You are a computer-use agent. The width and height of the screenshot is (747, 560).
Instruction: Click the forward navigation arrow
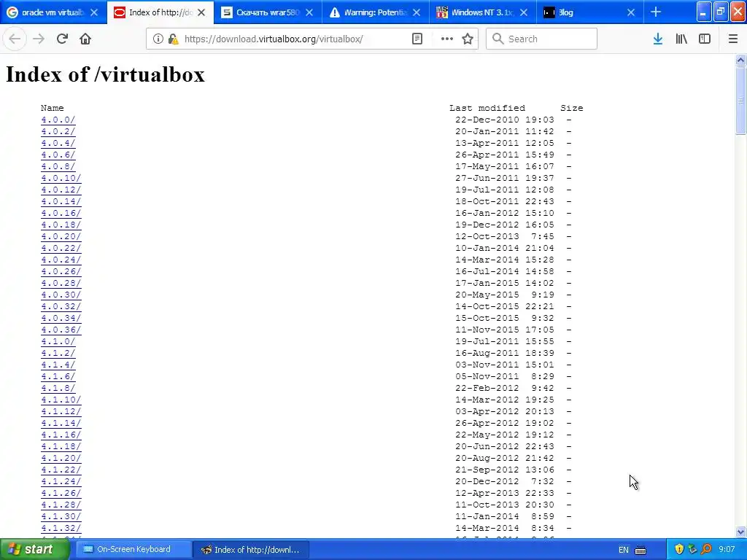[x=39, y=39]
